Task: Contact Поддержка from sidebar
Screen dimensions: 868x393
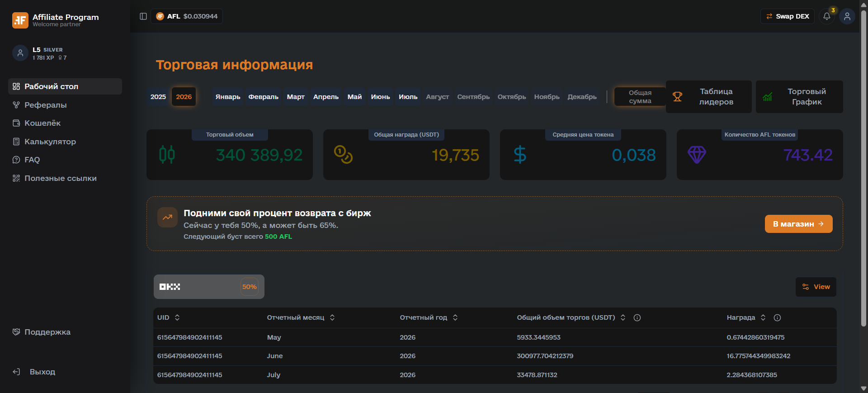Action: pyautogui.click(x=65, y=332)
